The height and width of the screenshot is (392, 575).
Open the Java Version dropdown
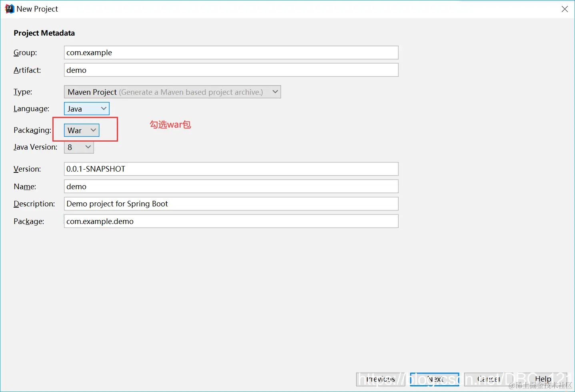click(x=79, y=147)
